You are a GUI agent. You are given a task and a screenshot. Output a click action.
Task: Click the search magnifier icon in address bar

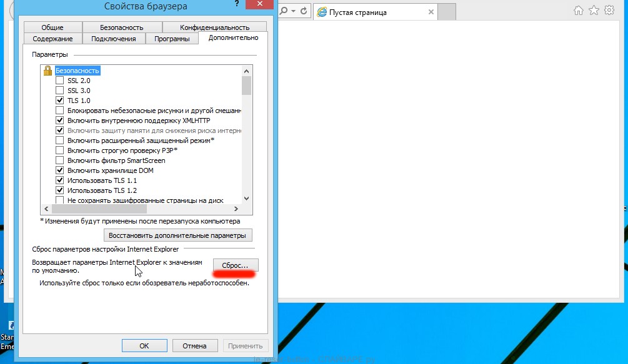pyautogui.click(x=284, y=11)
